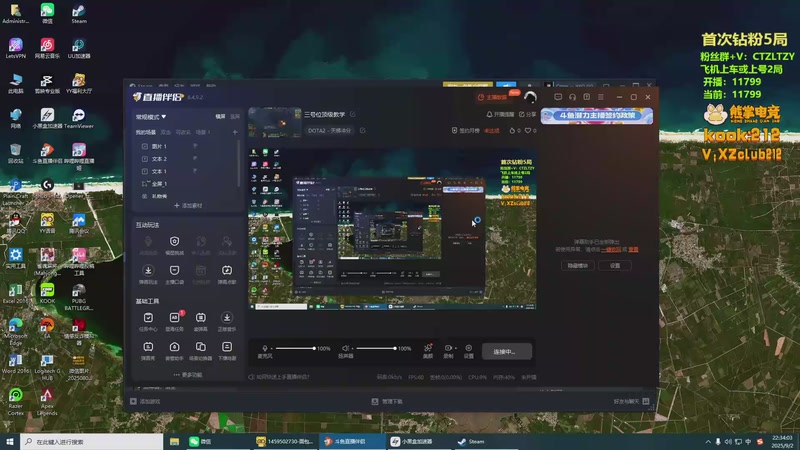Select the 文本 2 source row

186,159
